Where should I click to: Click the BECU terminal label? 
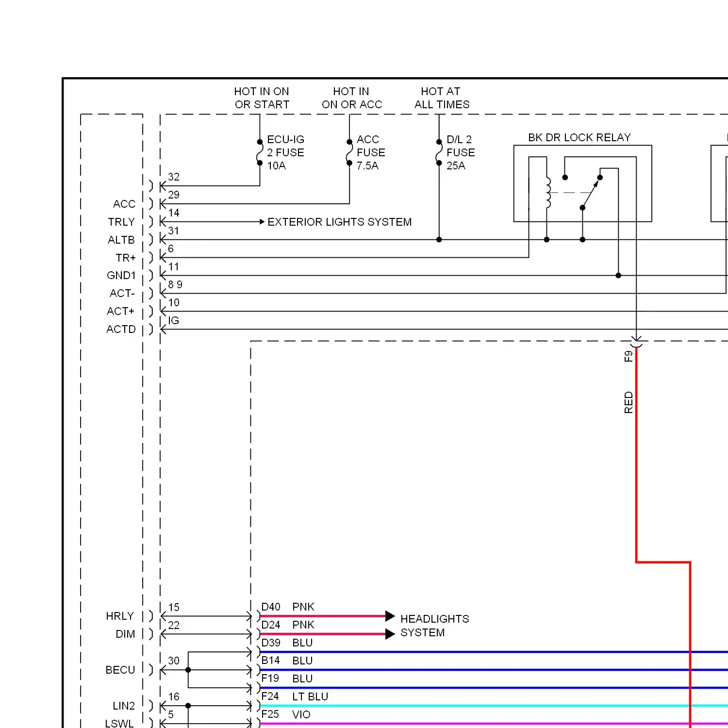point(120,670)
